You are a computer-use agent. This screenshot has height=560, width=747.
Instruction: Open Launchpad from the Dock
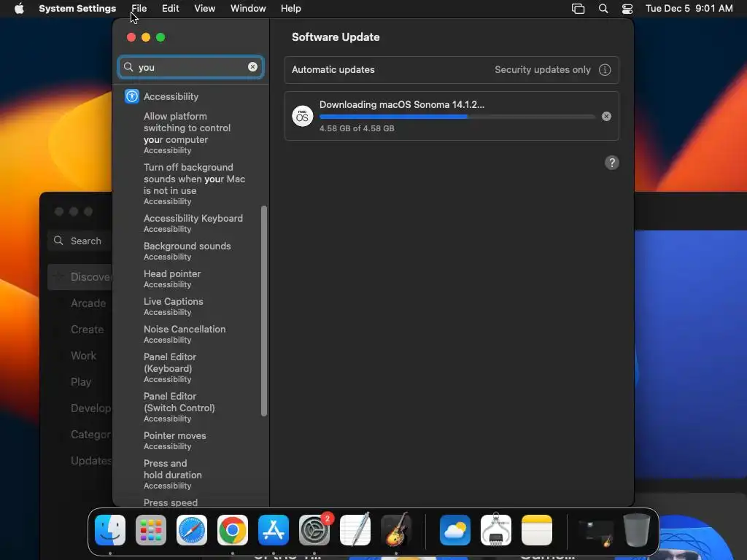(x=151, y=530)
